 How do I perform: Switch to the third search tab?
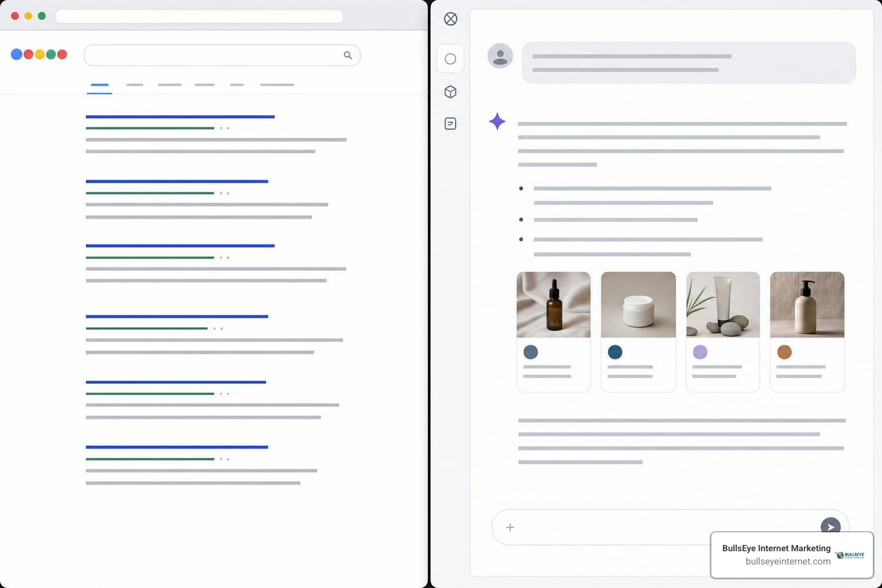(x=169, y=85)
